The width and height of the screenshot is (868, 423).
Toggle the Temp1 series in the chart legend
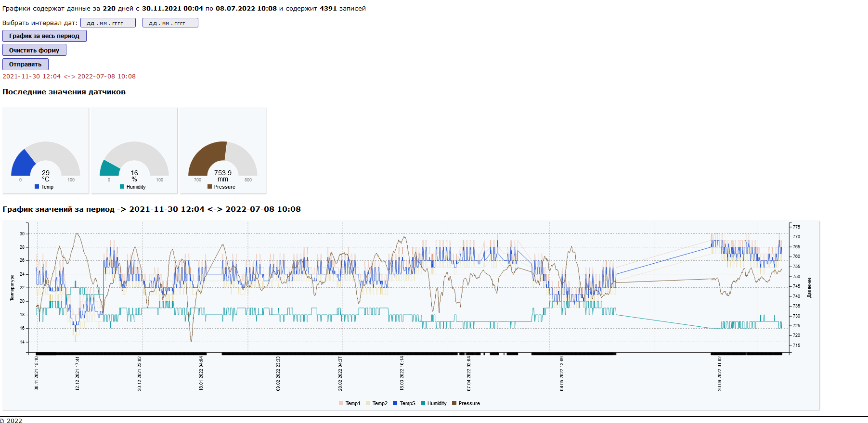pos(352,403)
